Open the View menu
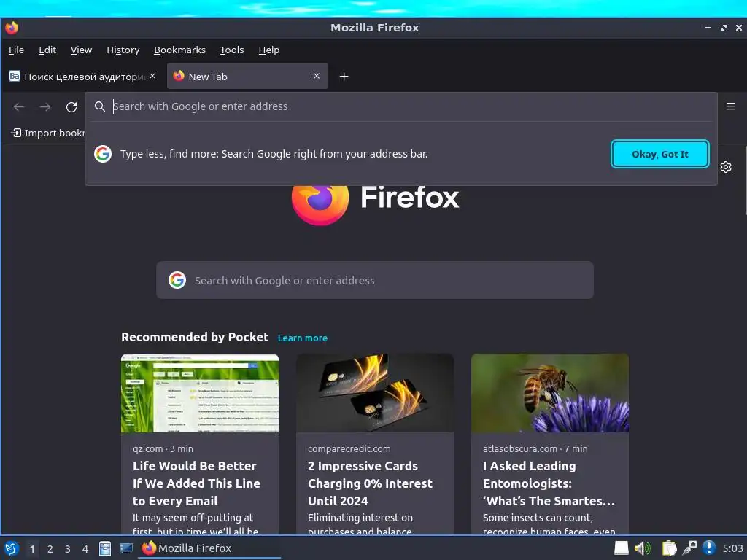 [x=81, y=50]
